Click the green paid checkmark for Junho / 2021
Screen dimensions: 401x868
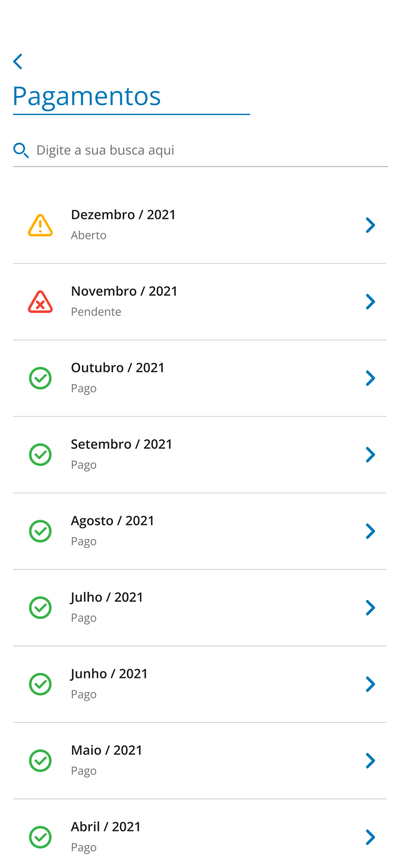pyautogui.click(x=41, y=684)
